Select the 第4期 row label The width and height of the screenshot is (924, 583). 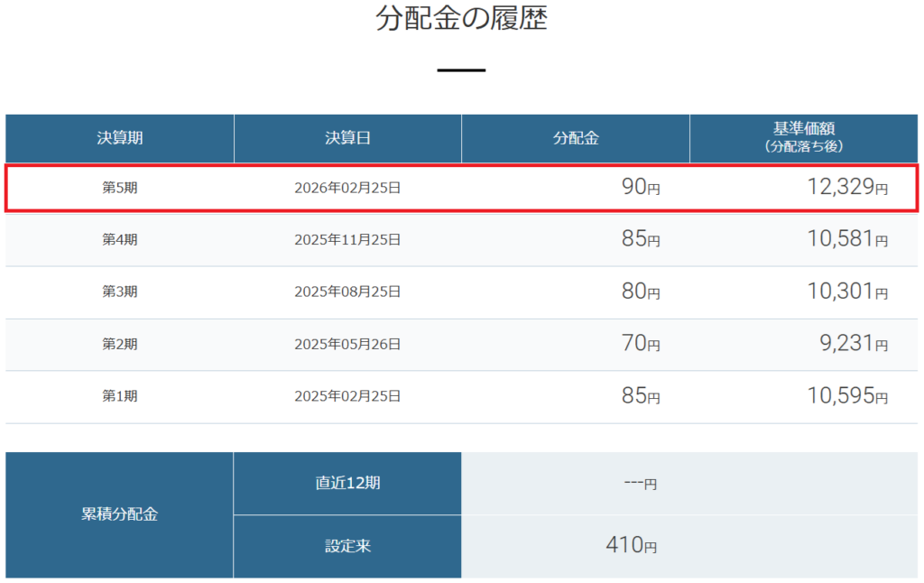[120, 240]
